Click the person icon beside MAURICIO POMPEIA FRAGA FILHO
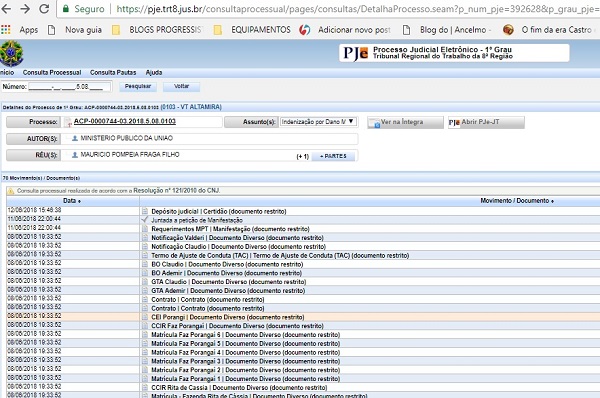The height and width of the screenshot is (398, 600). click(x=75, y=155)
